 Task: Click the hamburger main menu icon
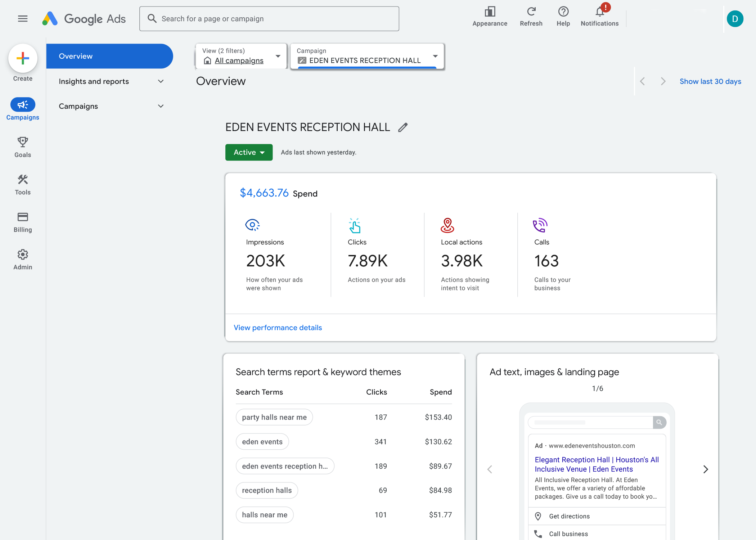tap(23, 18)
